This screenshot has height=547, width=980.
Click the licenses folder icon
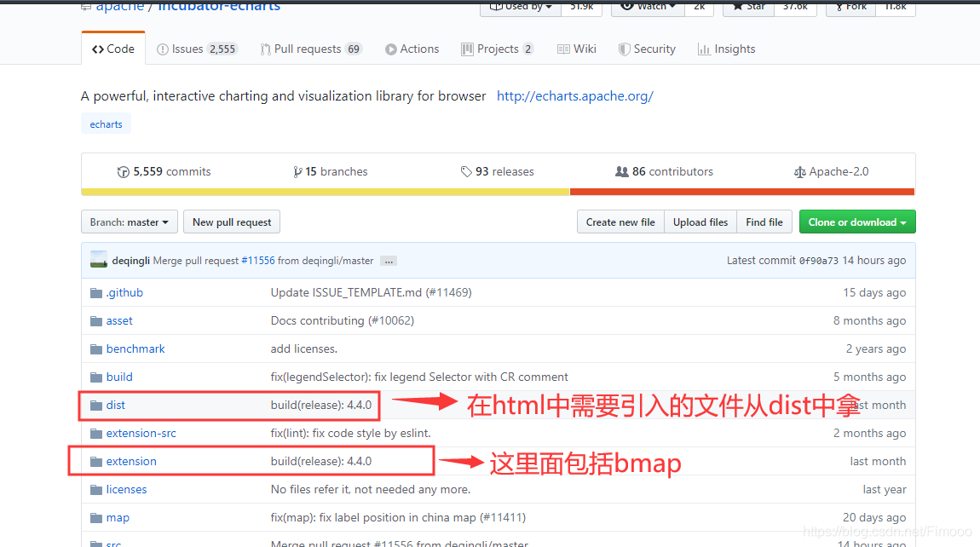(x=96, y=490)
